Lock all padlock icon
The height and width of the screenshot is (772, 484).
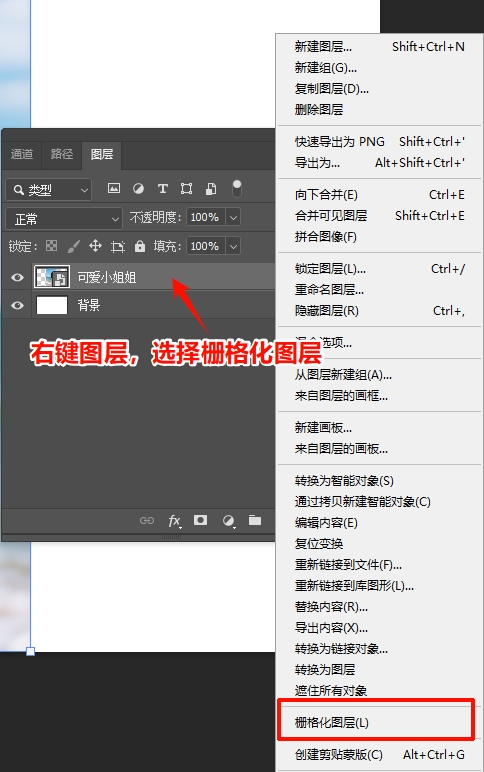pos(140,246)
